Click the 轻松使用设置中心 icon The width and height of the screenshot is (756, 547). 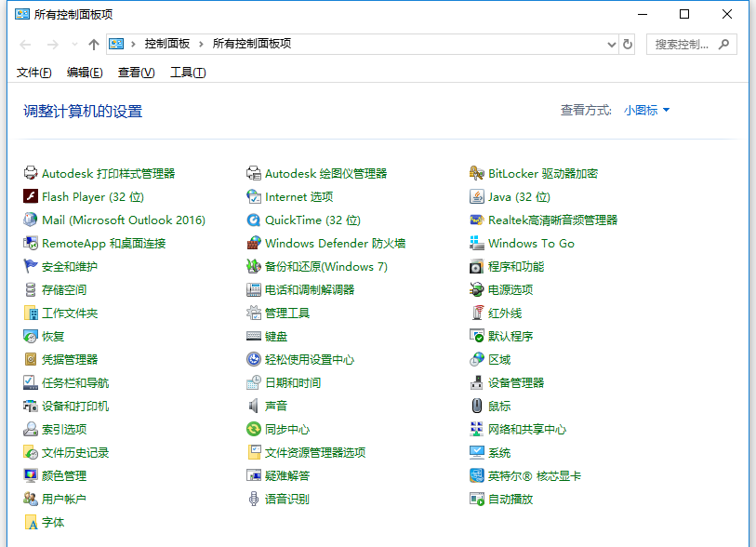coord(254,359)
